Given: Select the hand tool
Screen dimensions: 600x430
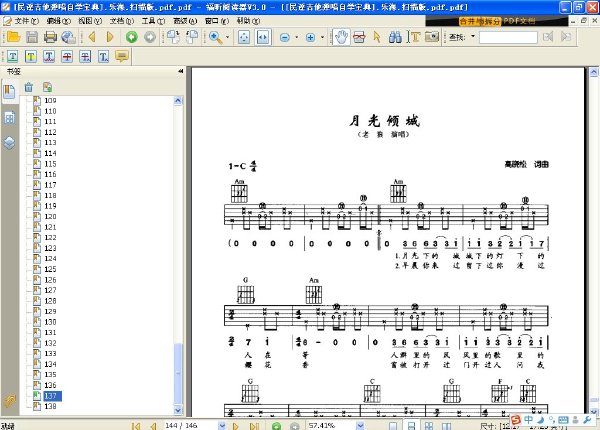Looking at the screenshot, I should coord(341,37).
